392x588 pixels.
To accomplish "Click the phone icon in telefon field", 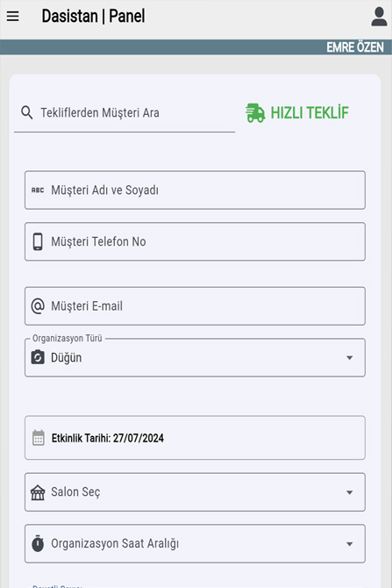I will 38,241.
